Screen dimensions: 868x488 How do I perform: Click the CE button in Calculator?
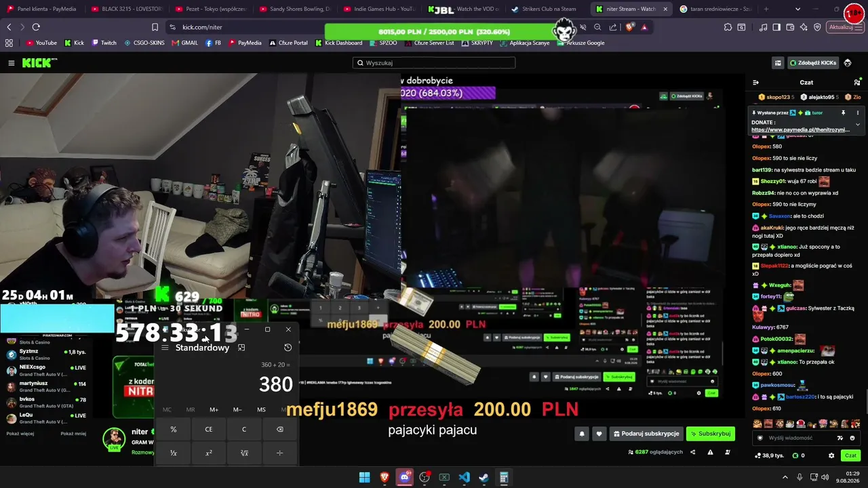209,429
